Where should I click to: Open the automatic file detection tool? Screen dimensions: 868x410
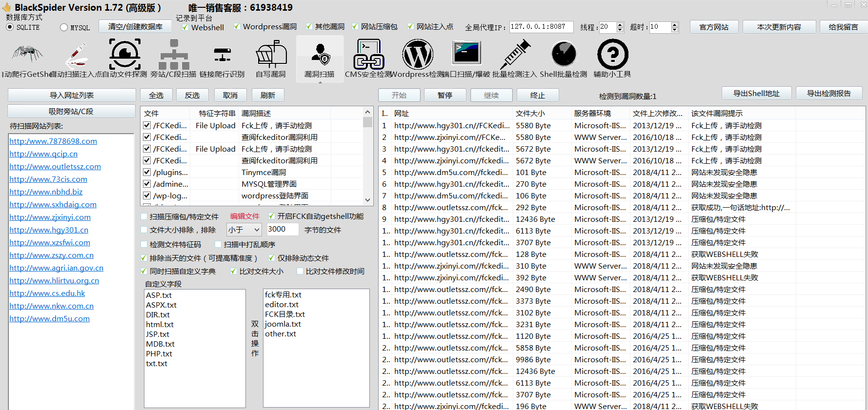[124, 59]
